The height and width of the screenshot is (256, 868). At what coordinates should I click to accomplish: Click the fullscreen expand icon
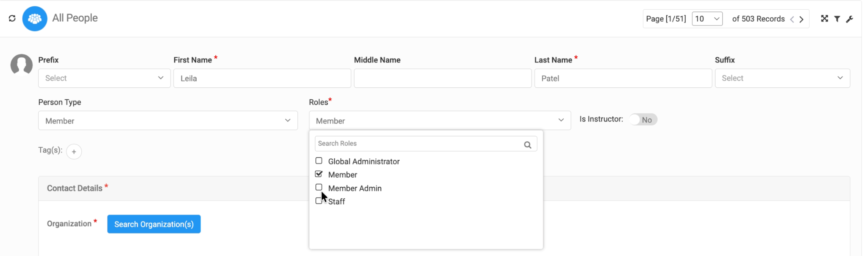[x=824, y=19]
